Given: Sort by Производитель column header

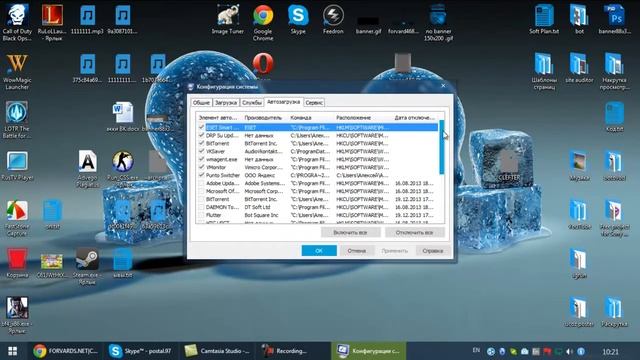Looking at the screenshot, I should pyautogui.click(x=265, y=118).
